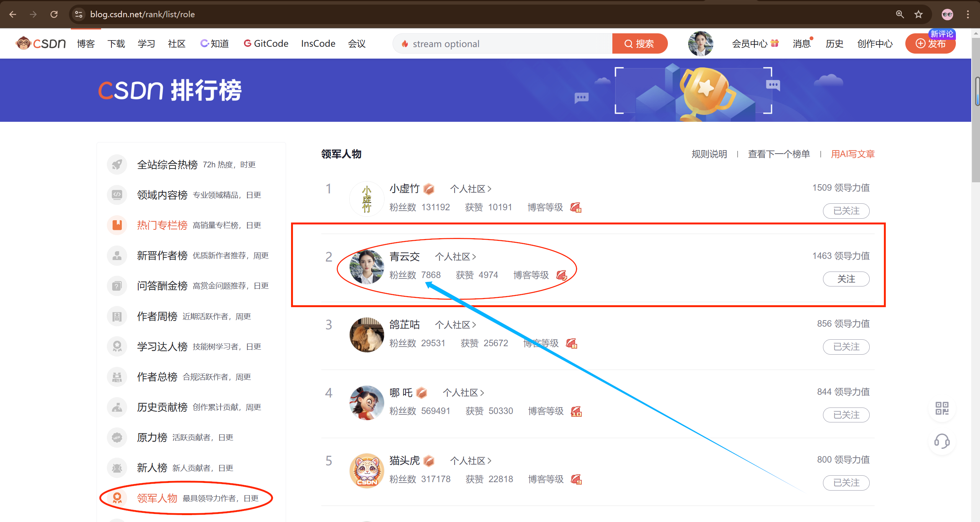Open the user name 青云交
Image resolution: width=980 pixels, height=522 pixels.
[x=405, y=257]
